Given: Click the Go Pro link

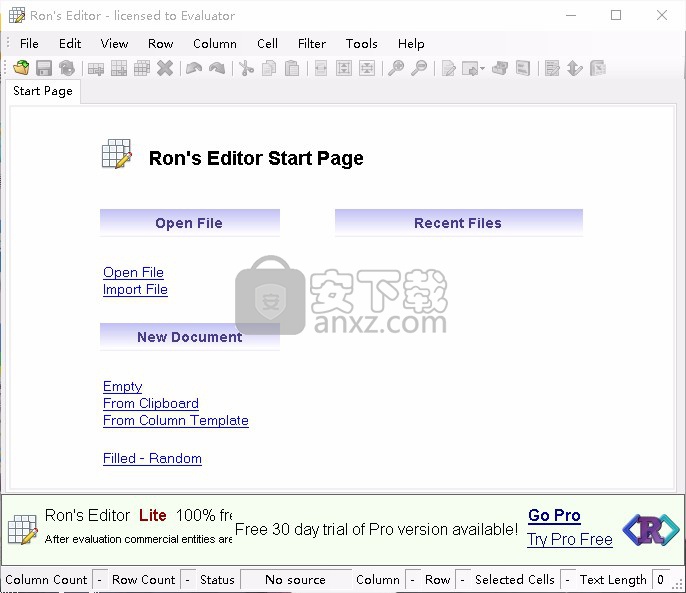Looking at the screenshot, I should [x=554, y=516].
